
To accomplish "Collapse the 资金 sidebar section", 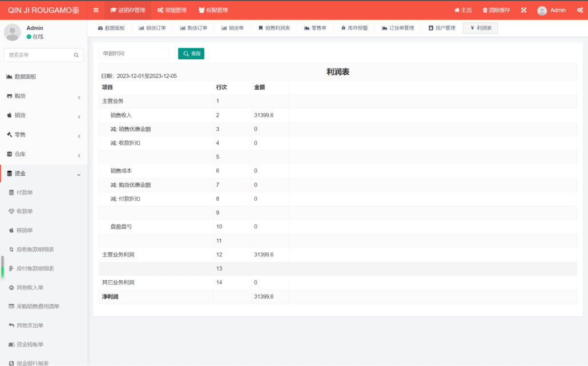I will click(x=44, y=174).
